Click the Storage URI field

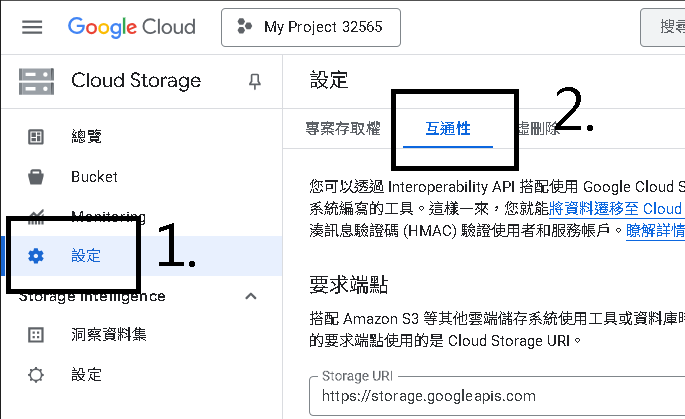click(497, 395)
